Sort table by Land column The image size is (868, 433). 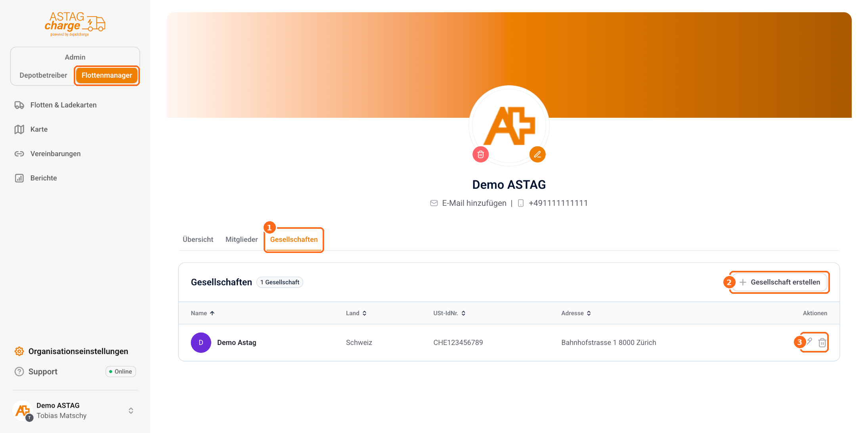pos(356,313)
